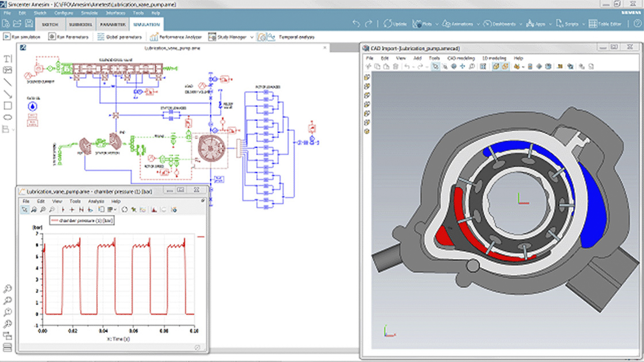Toggle the highlighted selection tool in CAD Import toolbar
644x362 pixels.
(x=436, y=66)
